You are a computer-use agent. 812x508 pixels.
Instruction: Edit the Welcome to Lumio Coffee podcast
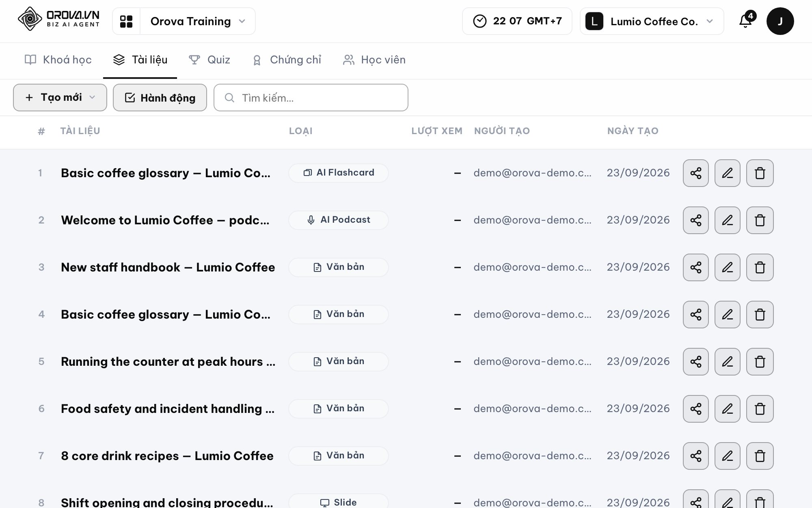(x=727, y=220)
